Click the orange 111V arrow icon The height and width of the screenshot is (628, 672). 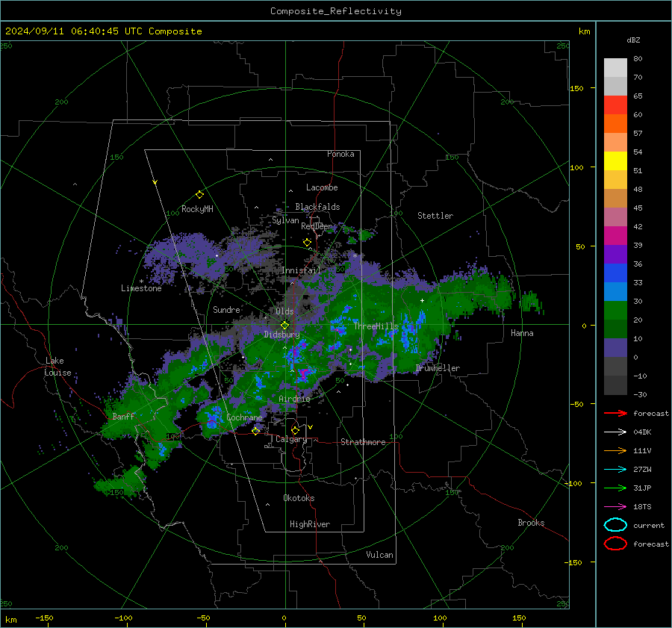point(615,450)
